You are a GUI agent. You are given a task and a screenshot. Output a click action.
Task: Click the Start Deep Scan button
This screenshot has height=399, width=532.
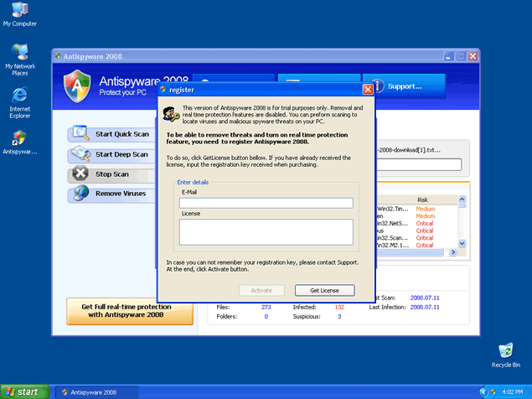121,154
